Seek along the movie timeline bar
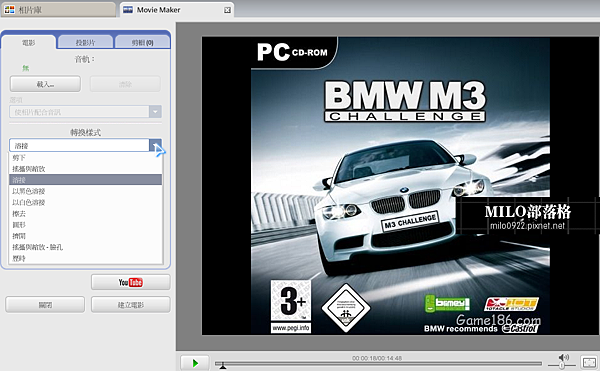The image size is (600, 371). pyautogui.click(x=378, y=363)
